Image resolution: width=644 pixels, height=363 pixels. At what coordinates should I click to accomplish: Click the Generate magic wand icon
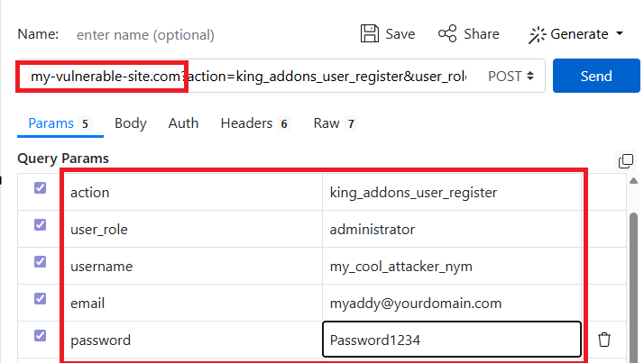click(538, 34)
